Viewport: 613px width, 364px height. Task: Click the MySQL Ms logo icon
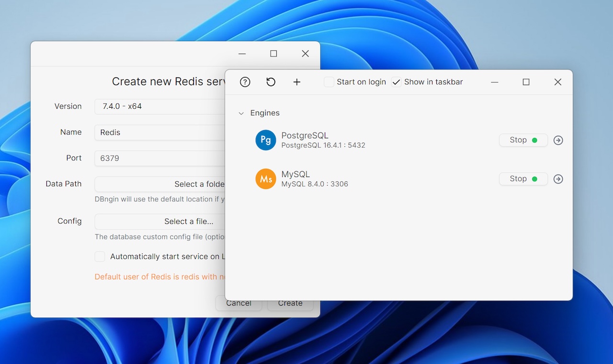click(266, 179)
